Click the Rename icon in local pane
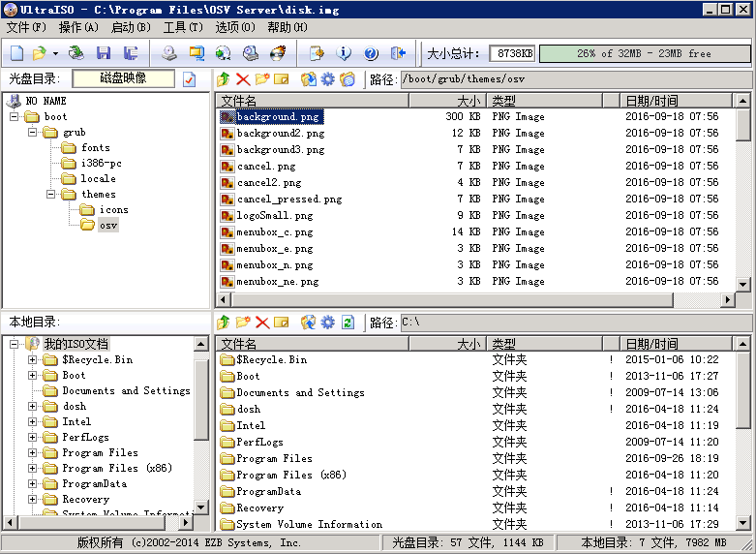This screenshot has width=756, height=554. coord(281,323)
